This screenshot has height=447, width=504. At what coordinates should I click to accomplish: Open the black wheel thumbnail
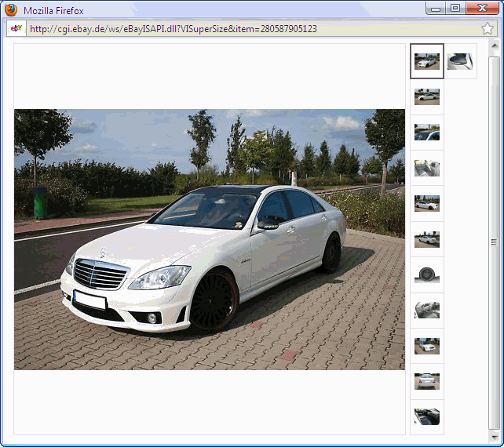click(427, 274)
